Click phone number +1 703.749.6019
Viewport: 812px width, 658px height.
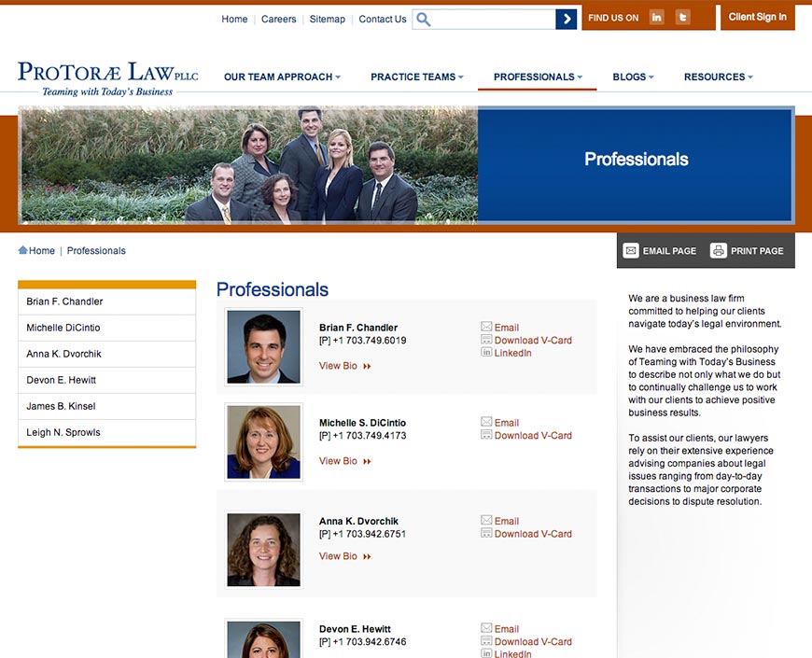pos(370,340)
